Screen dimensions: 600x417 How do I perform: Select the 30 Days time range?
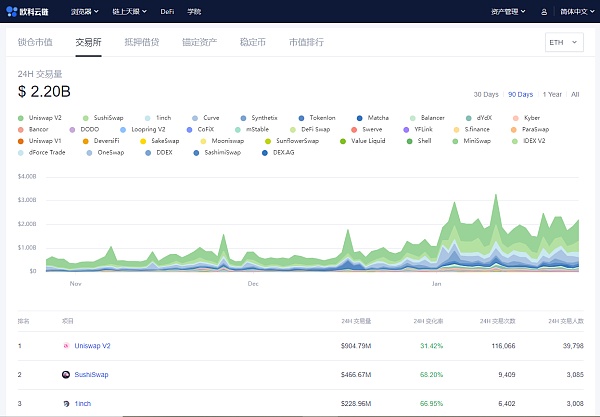pos(486,94)
